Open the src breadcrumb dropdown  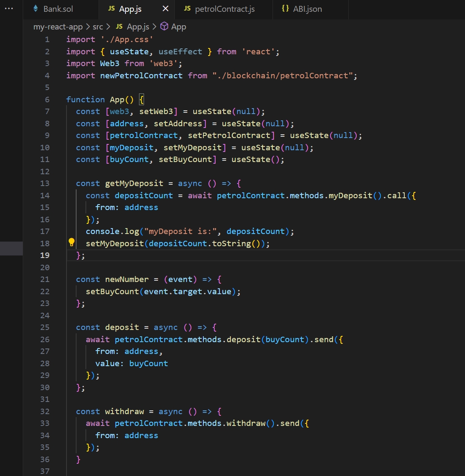pos(98,26)
